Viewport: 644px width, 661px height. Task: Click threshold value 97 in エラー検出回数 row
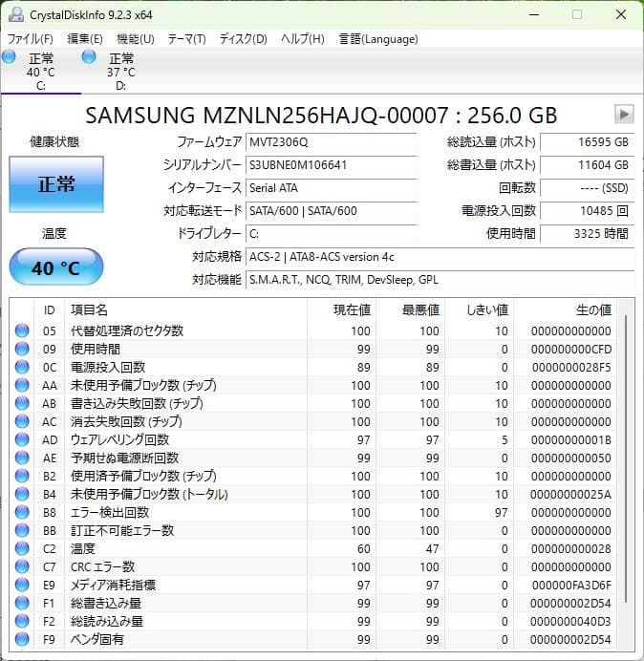(x=501, y=512)
